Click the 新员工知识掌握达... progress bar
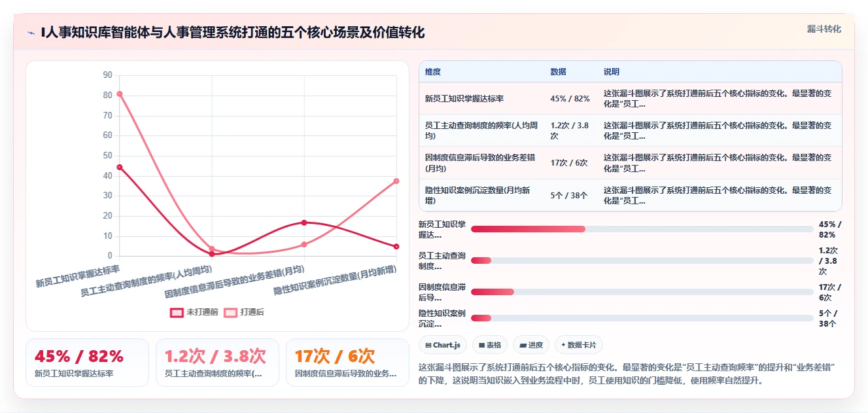Image resolution: width=868 pixels, height=413 pixels. click(642, 229)
